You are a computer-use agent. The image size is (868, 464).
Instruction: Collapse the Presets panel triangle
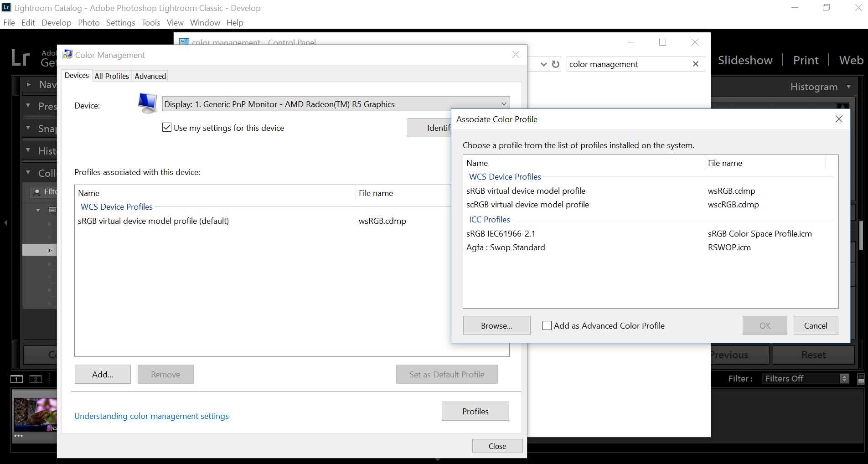coord(28,106)
